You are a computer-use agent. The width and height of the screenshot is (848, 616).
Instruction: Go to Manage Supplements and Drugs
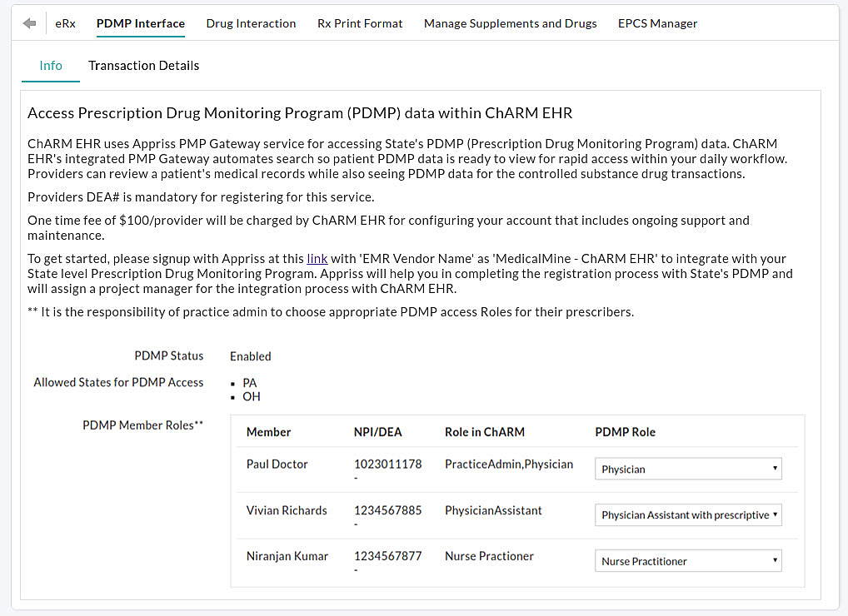tap(510, 23)
